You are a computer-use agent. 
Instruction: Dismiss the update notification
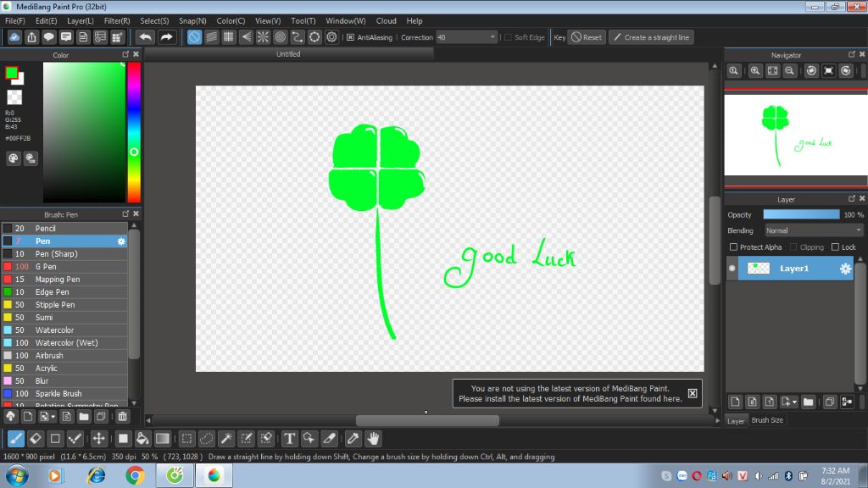[x=693, y=393]
